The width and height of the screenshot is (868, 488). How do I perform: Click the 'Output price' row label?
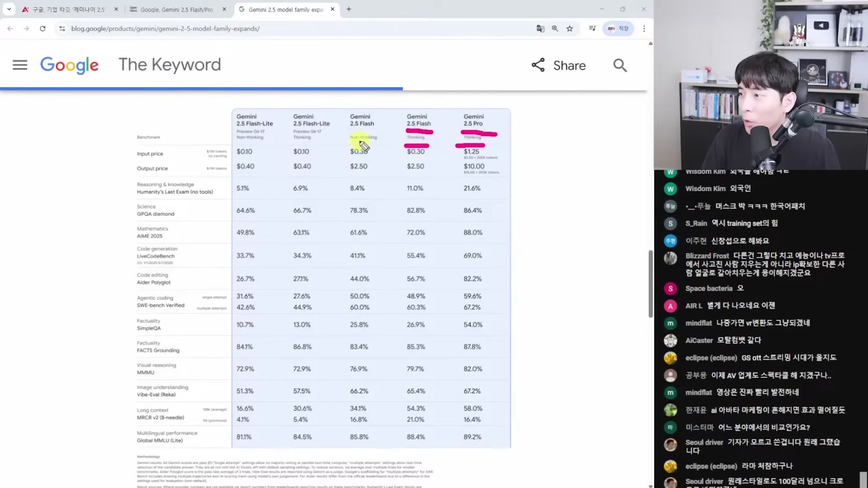[152, 168]
